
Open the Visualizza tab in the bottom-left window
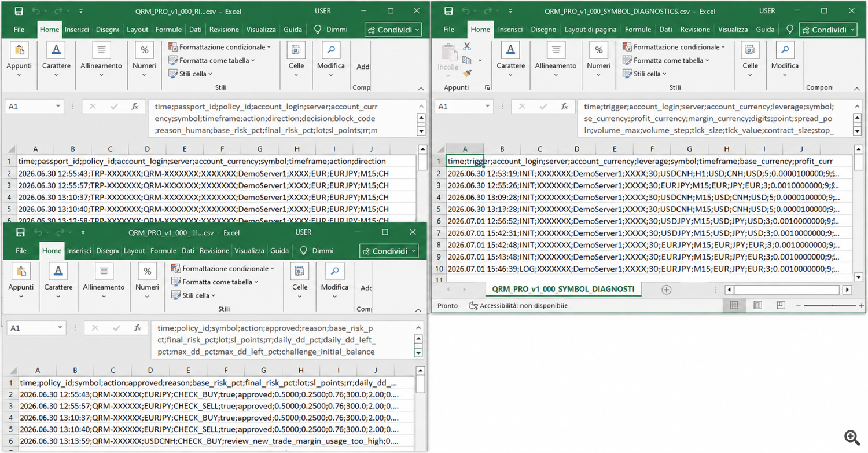pyautogui.click(x=250, y=251)
